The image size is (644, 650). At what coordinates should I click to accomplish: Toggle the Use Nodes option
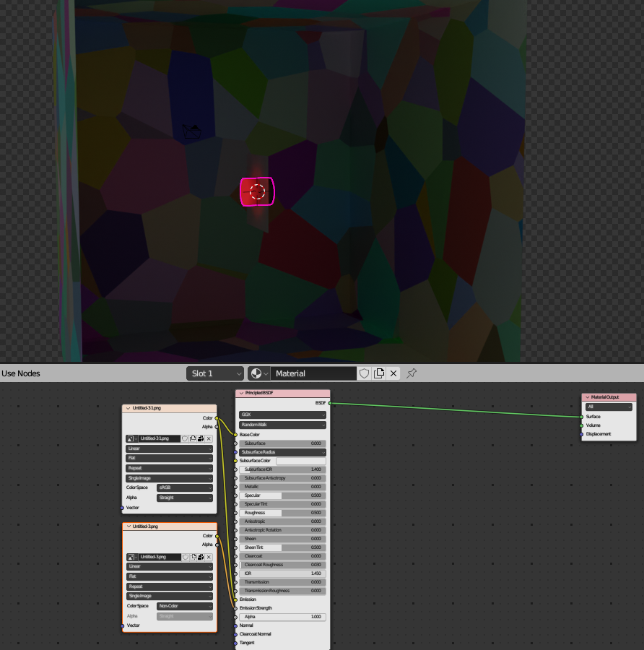[x=21, y=373]
